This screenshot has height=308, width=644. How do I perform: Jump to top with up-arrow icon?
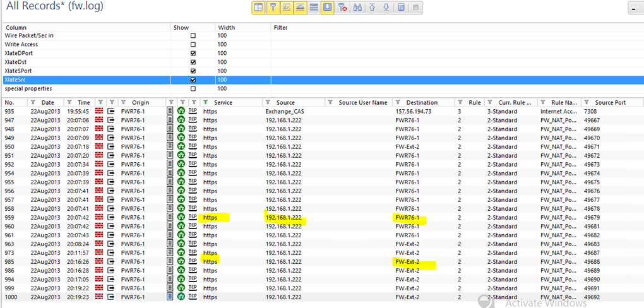[372, 8]
